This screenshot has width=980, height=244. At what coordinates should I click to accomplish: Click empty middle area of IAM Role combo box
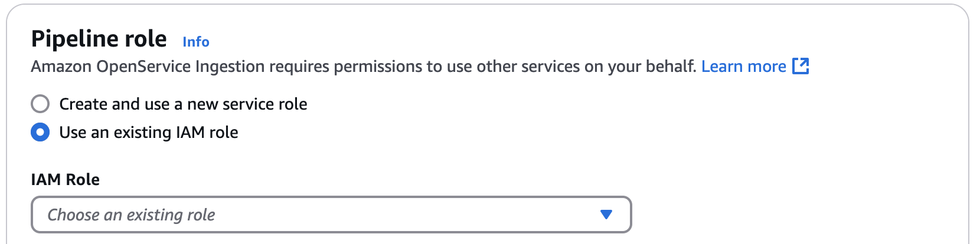tap(401, 215)
